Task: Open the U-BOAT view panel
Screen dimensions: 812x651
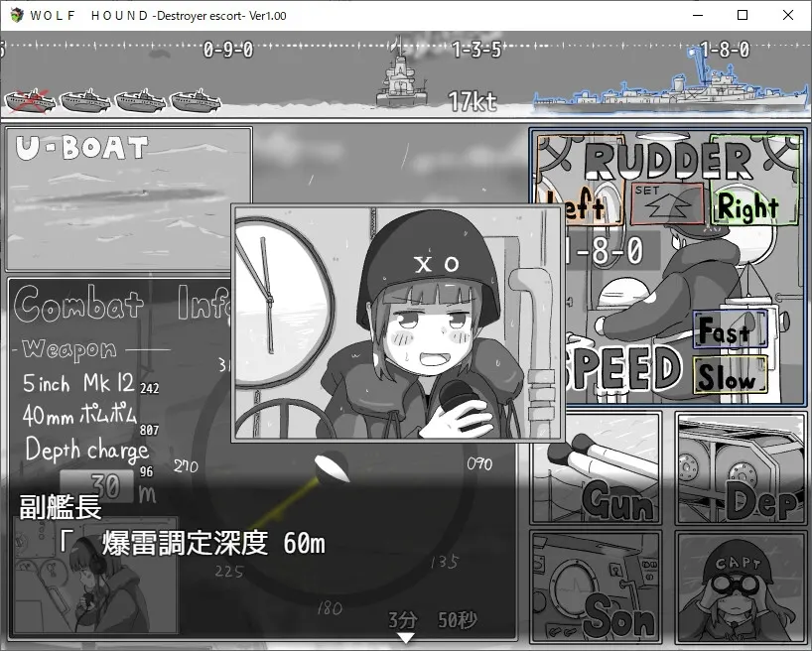Action: coord(128,199)
